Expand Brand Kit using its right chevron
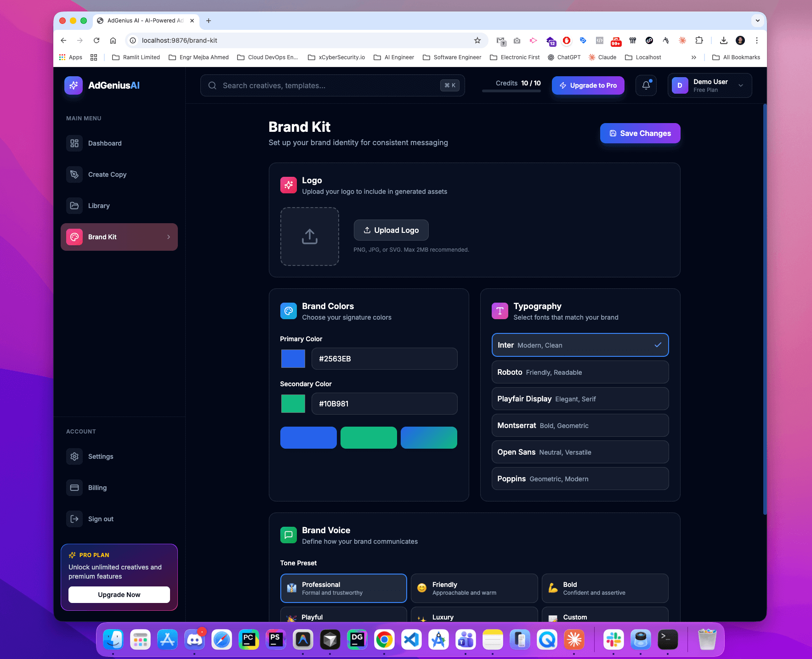 click(x=168, y=237)
